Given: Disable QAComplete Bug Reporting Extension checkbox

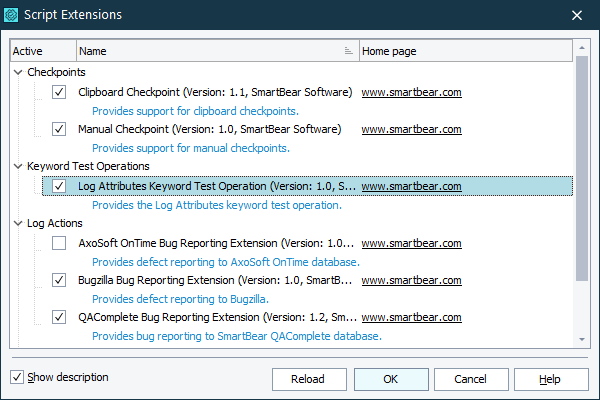Looking at the screenshot, I should click(59, 317).
